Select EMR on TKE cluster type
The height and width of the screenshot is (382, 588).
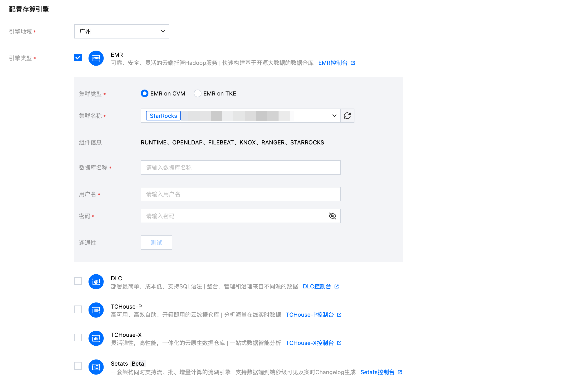point(197,94)
